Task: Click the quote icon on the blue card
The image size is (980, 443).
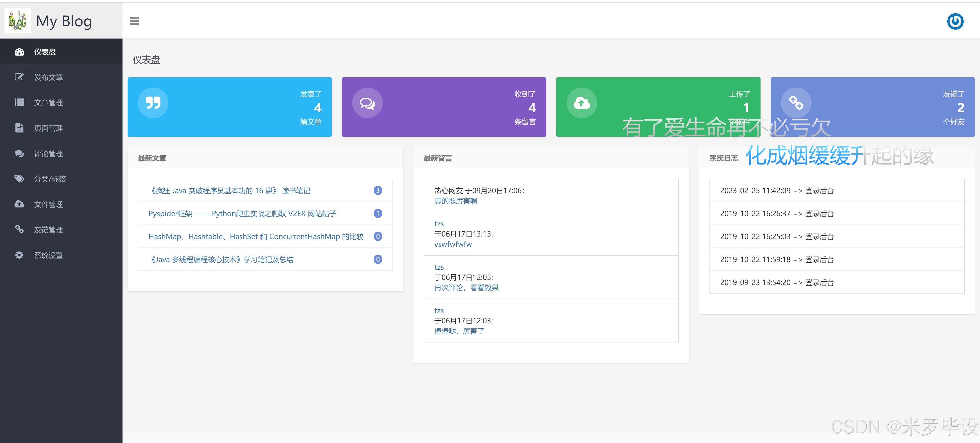Action: coord(153,102)
